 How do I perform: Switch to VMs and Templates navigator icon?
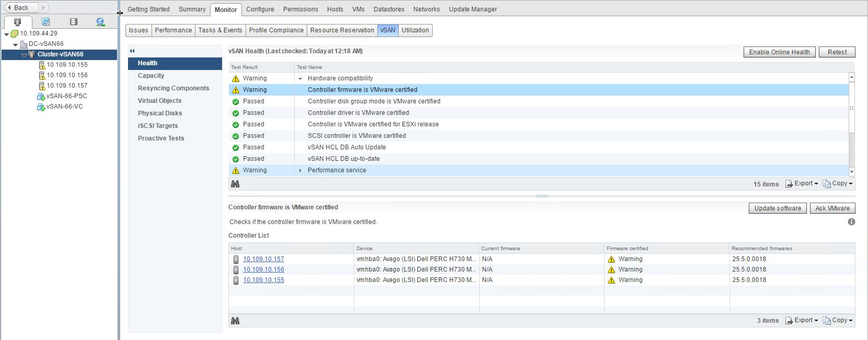tap(45, 22)
